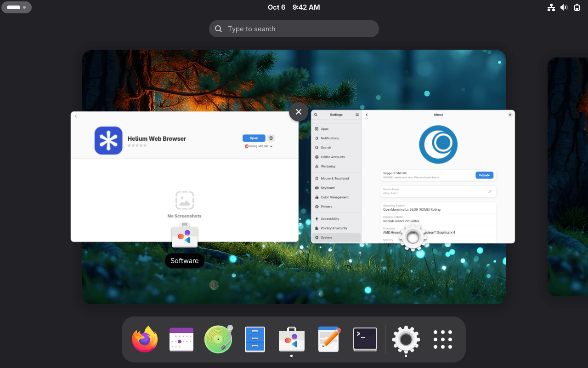Open Accessibility in the Settings sidebar
Image resolution: width=588 pixels, height=368 pixels.
point(337,219)
